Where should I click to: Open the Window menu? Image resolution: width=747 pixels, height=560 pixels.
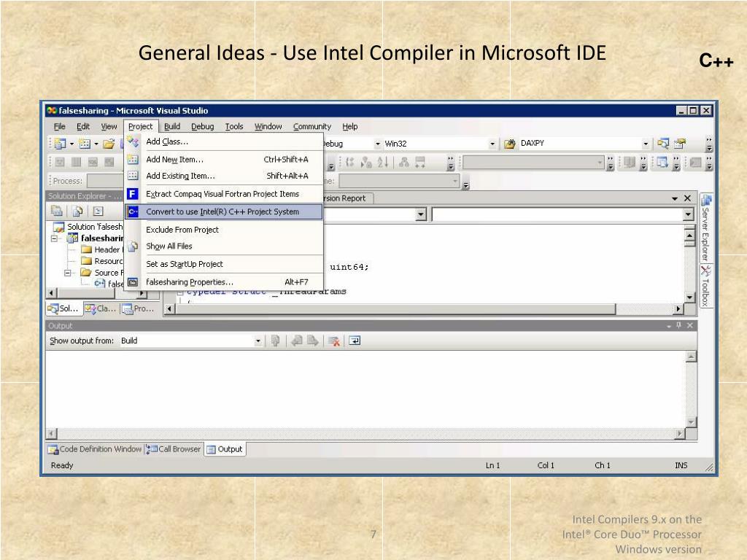click(268, 126)
